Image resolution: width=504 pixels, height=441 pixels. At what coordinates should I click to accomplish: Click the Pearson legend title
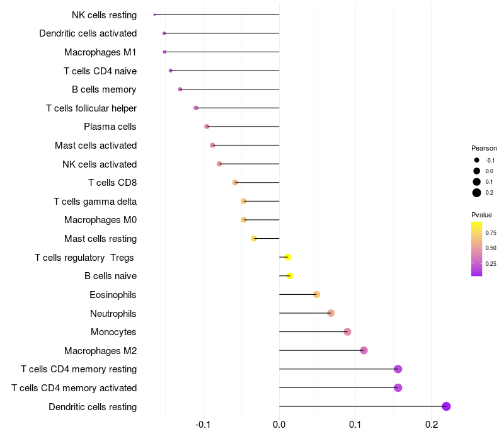[x=484, y=148]
